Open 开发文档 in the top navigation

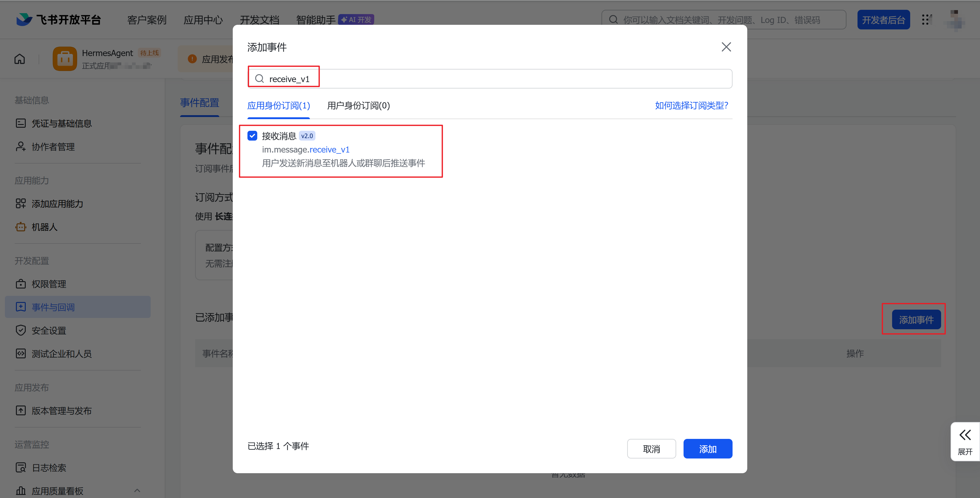tap(259, 20)
